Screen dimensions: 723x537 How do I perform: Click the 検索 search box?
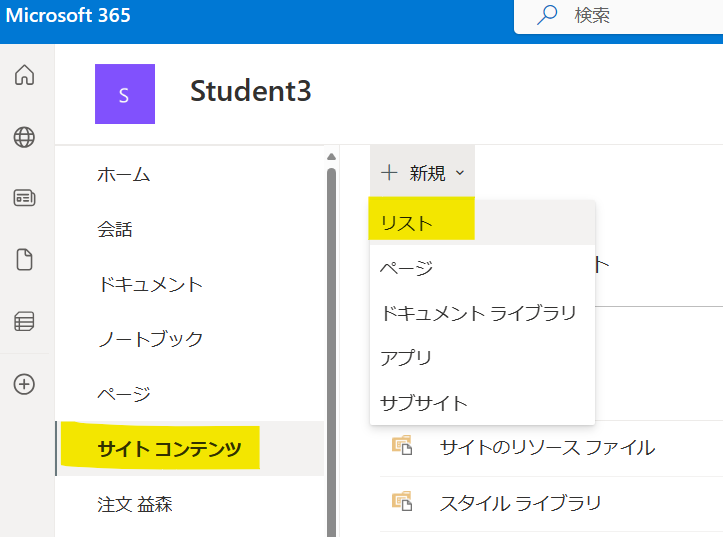click(618, 16)
